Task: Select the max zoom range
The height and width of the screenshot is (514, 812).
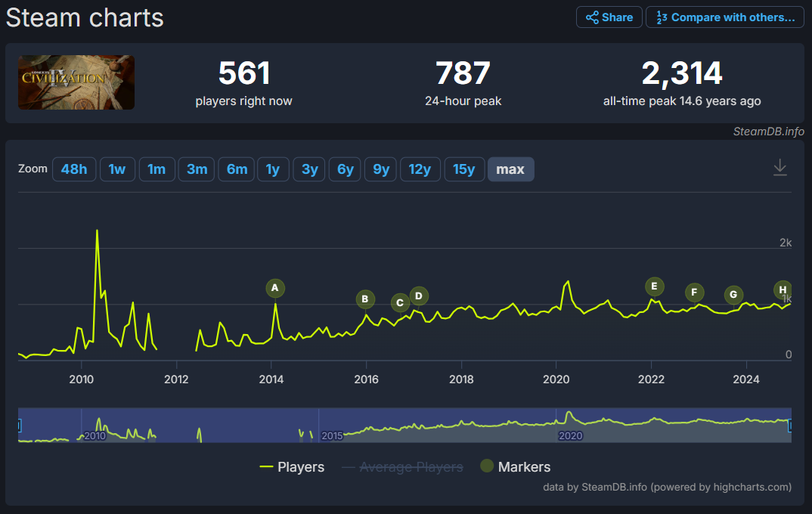Action: pyautogui.click(x=510, y=169)
